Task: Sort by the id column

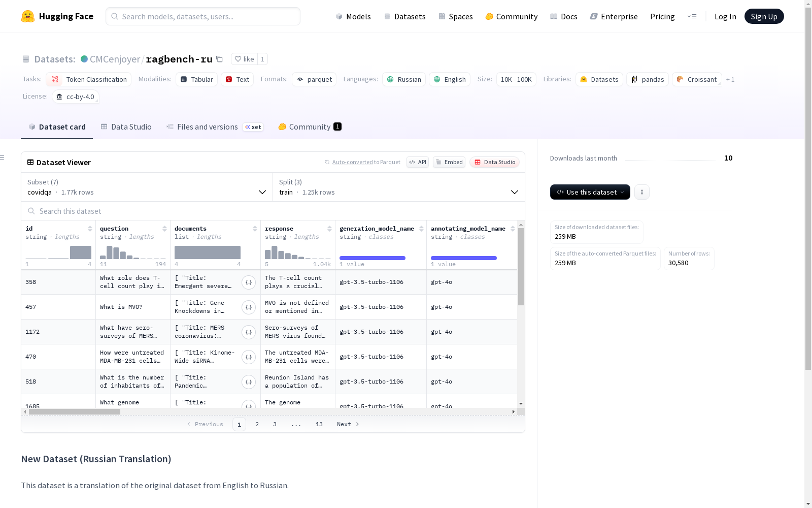Action: [x=90, y=229]
